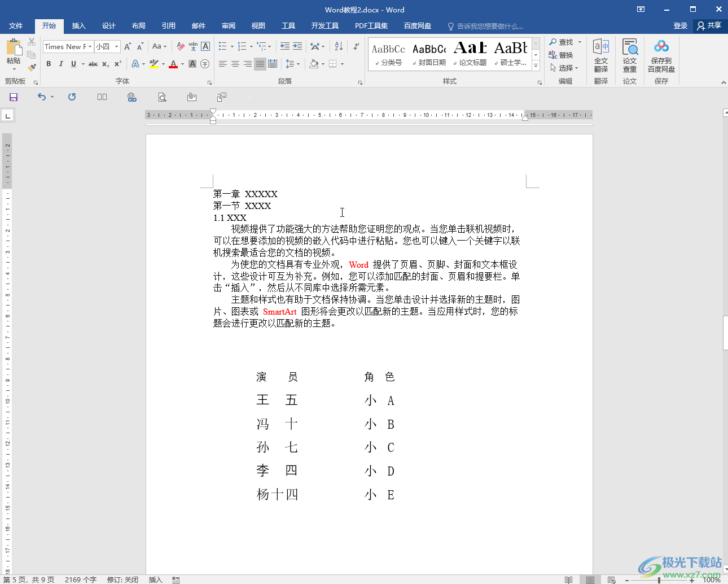Click the Format Painter brush icon
This screenshot has width=728, height=584.
[x=32, y=67]
